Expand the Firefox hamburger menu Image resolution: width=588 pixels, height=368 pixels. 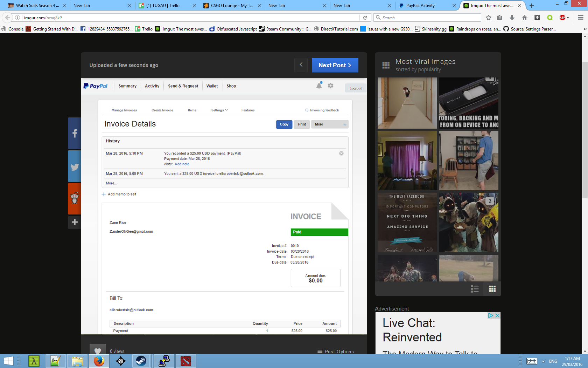pyautogui.click(x=580, y=18)
